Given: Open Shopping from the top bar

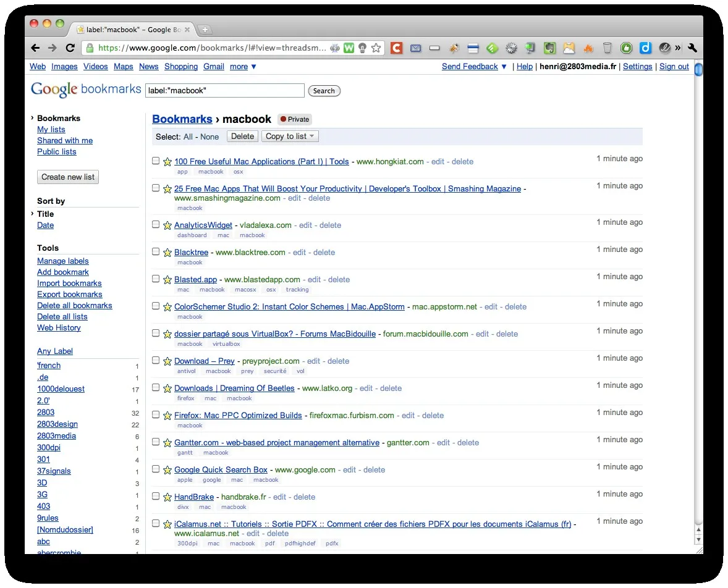Looking at the screenshot, I should (181, 66).
